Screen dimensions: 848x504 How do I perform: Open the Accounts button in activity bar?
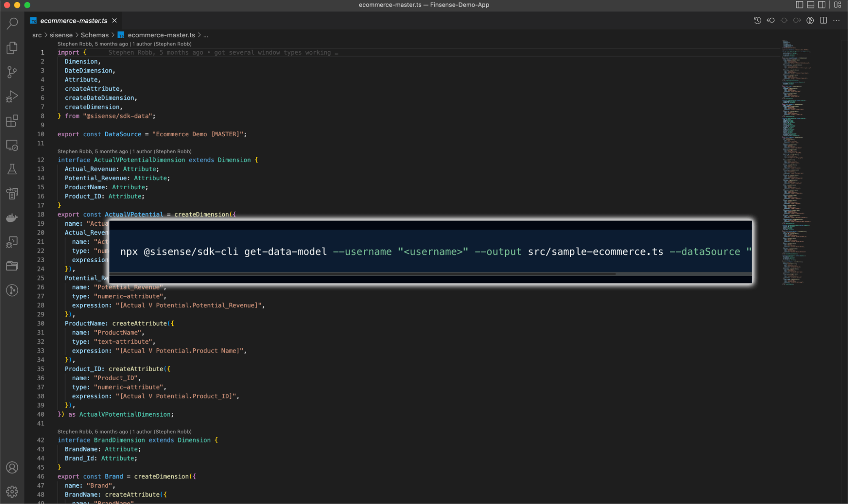coord(12,468)
